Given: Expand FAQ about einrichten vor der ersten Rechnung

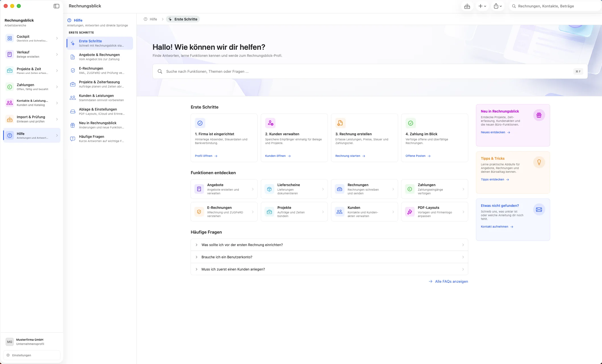Looking at the screenshot, I should tap(329, 245).
